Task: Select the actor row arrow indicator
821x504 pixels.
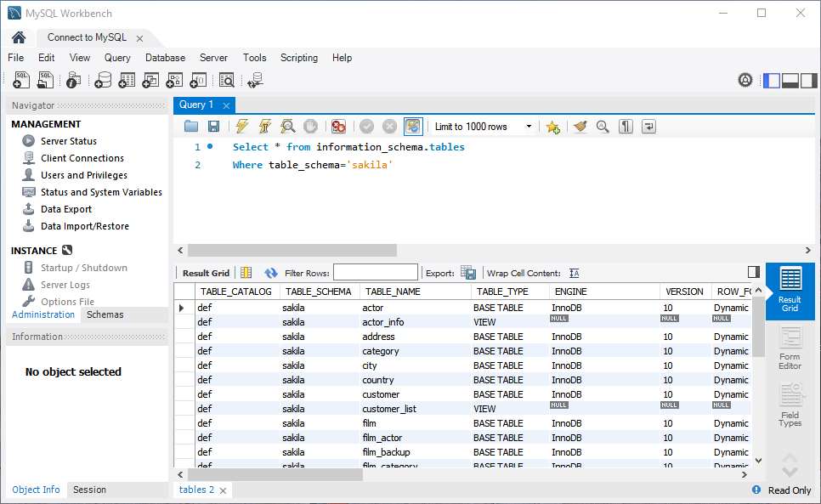Action: [x=182, y=308]
